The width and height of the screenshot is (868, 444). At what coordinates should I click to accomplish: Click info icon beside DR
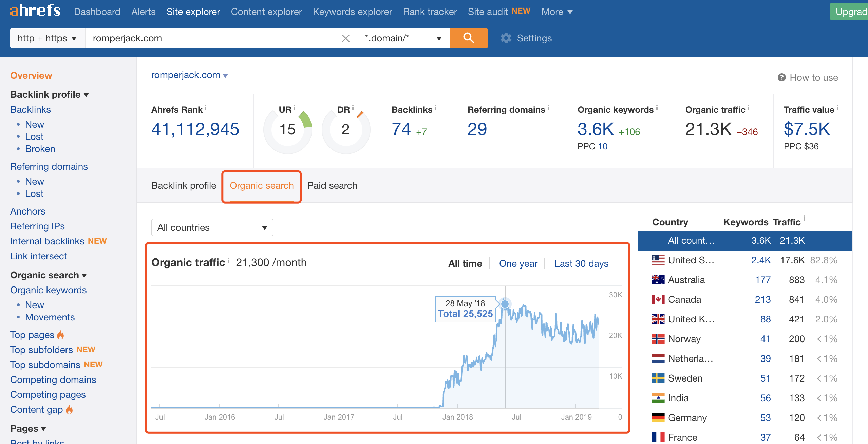(353, 107)
